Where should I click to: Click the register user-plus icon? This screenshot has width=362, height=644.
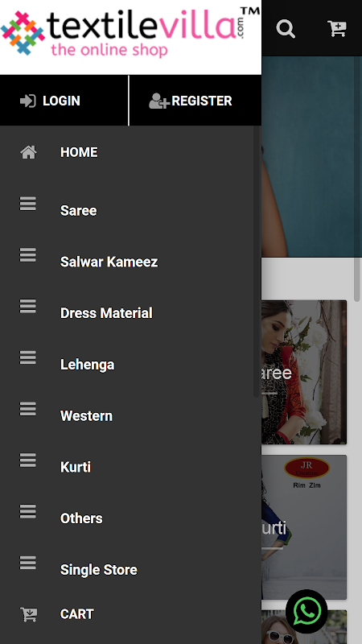click(158, 101)
